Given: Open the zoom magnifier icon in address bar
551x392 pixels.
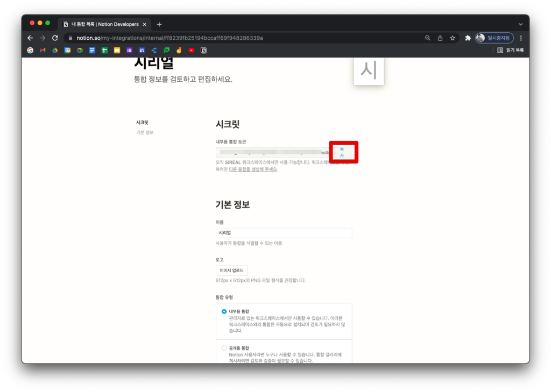Looking at the screenshot, I should coord(428,38).
